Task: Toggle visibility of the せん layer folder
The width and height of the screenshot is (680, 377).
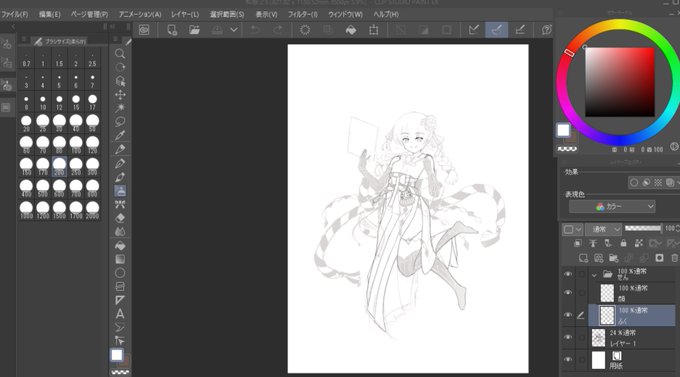Action: pos(568,274)
